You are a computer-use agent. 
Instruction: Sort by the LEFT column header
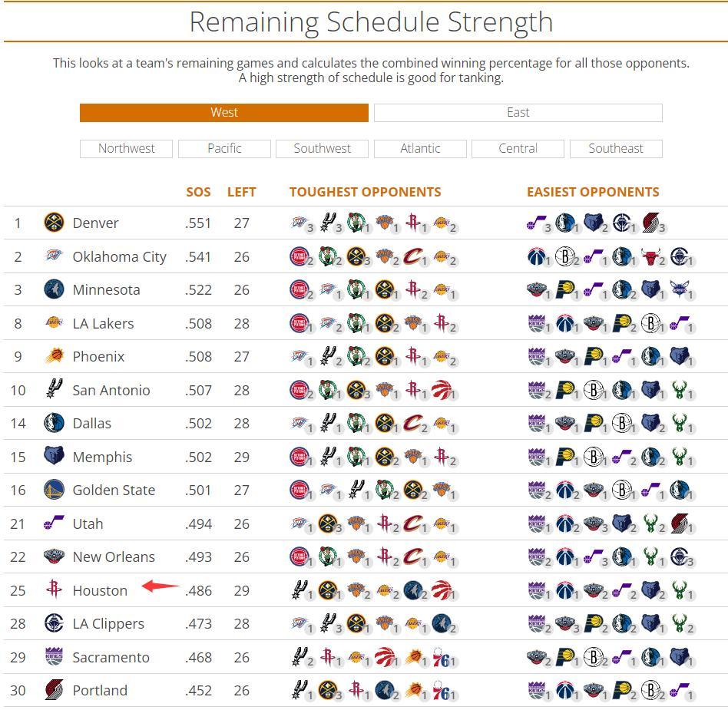241,192
